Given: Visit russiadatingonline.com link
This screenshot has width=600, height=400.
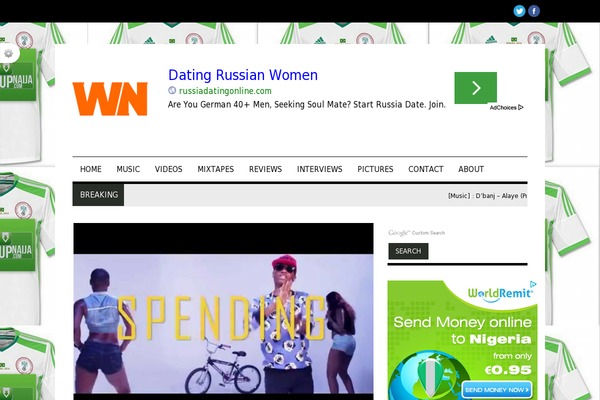Looking at the screenshot, I should [x=225, y=91].
